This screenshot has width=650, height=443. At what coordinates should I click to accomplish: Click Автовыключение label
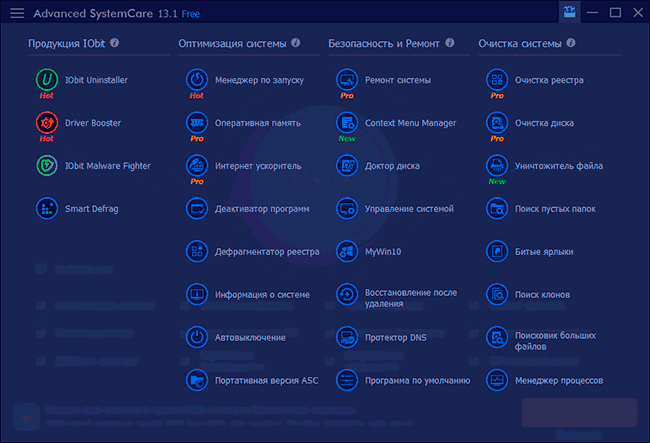click(250, 338)
